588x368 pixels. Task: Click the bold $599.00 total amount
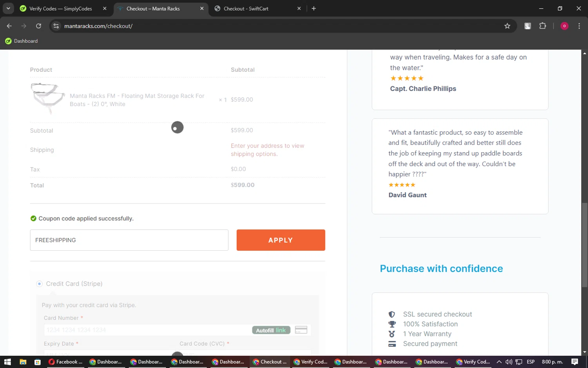pyautogui.click(x=243, y=185)
